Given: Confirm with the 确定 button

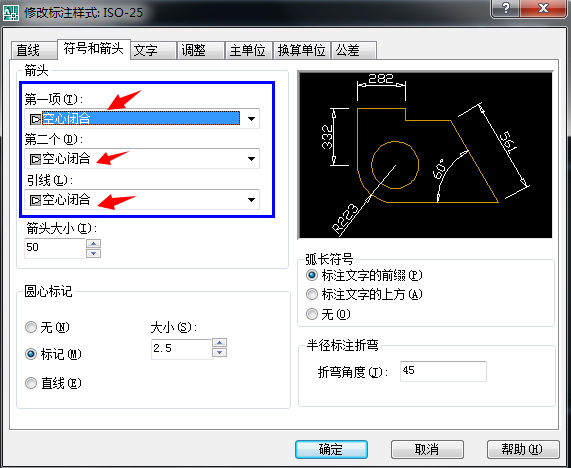Looking at the screenshot, I should pos(331,449).
